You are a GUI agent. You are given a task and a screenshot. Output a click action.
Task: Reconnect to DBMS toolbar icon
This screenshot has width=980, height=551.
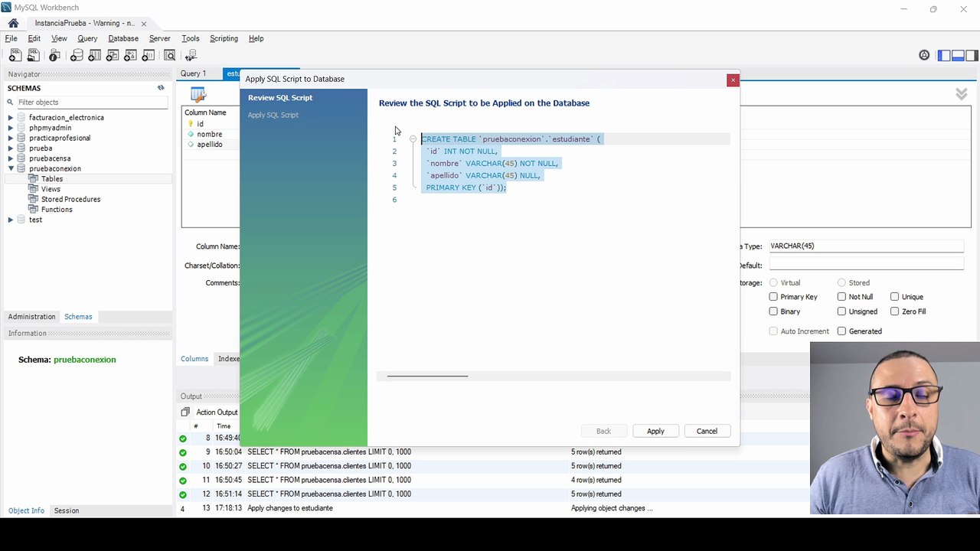pyautogui.click(x=191, y=55)
